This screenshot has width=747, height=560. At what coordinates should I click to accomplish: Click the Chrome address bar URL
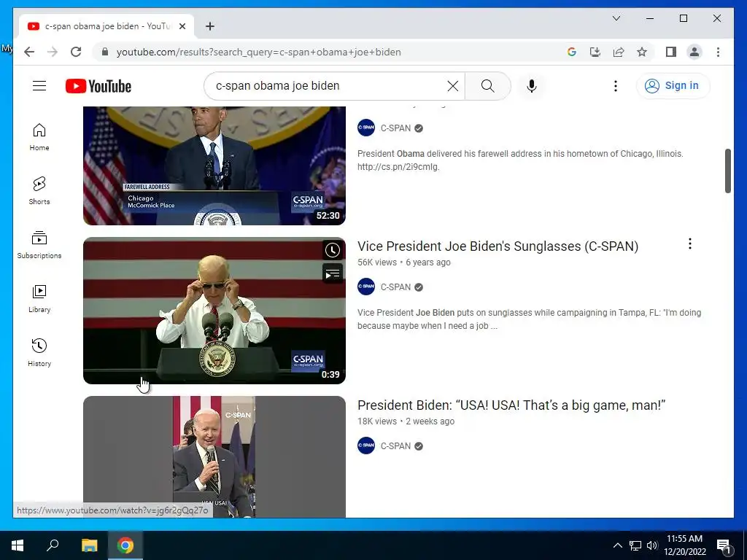259,52
